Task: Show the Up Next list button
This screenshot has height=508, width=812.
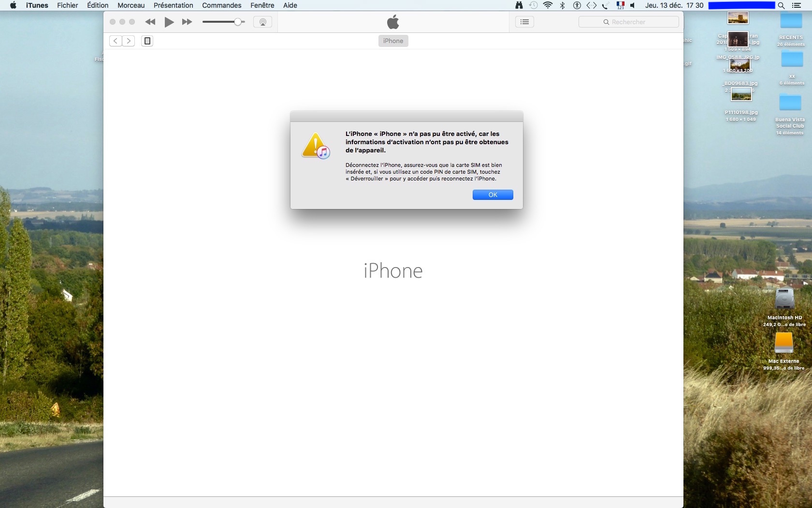Action: pyautogui.click(x=524, y=22)
